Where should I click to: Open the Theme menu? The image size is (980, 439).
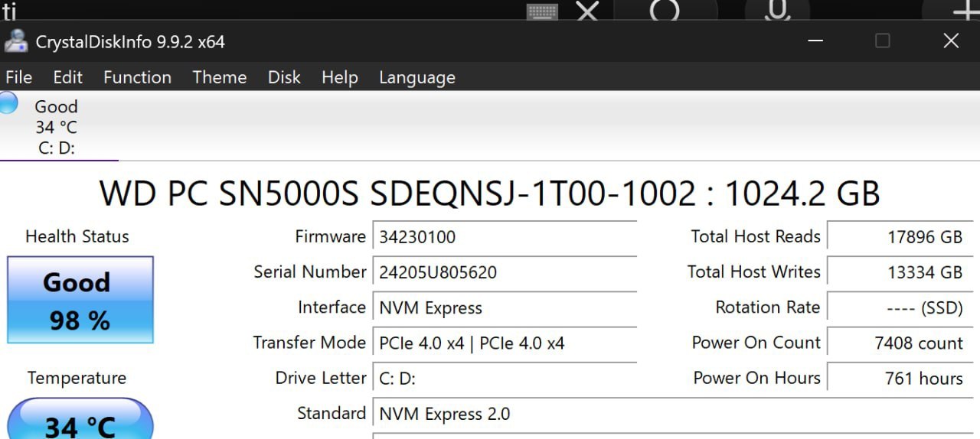coord(219,77)
